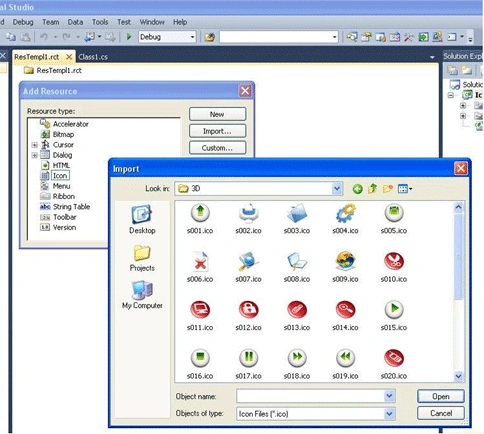Expand the Cursor resource type node
Image resolution: width=484 pixels, height=434 pixels.
click(x=34, y=145)
